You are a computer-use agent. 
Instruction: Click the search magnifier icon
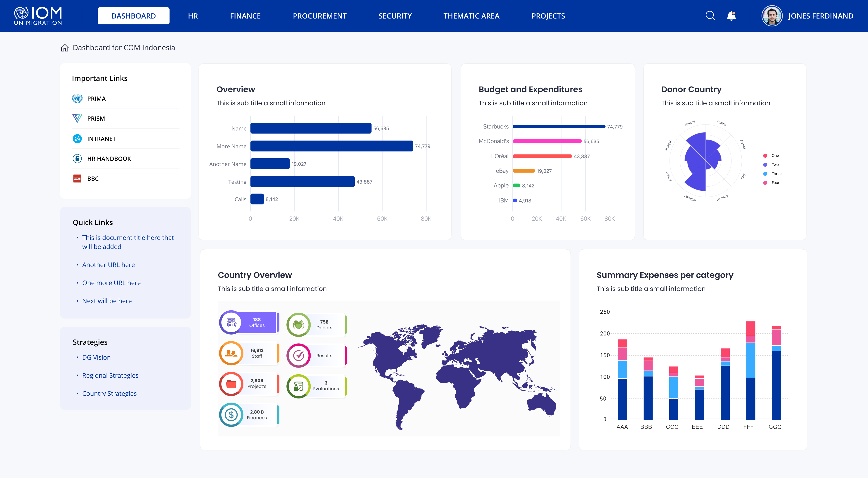point(710,16)
